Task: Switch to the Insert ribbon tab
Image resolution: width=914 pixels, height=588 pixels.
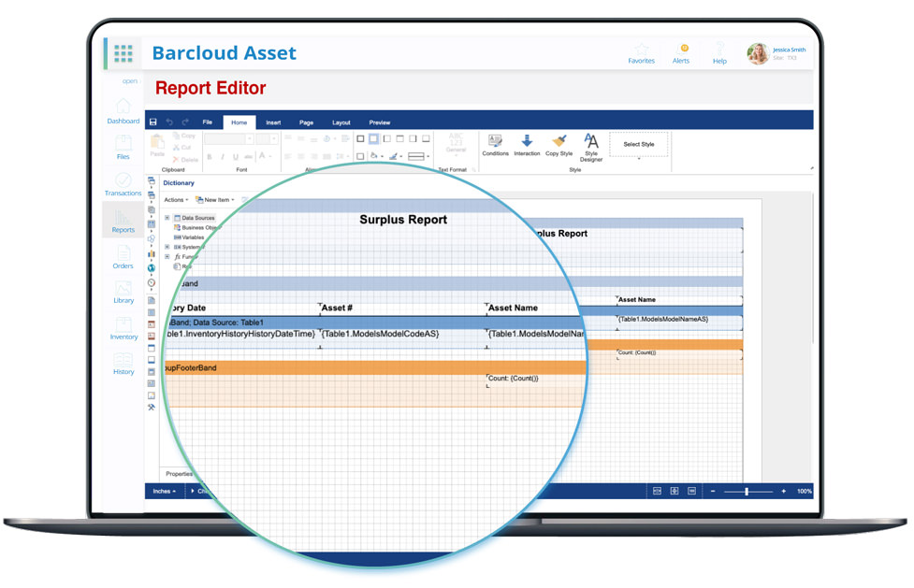Action: 273,122
